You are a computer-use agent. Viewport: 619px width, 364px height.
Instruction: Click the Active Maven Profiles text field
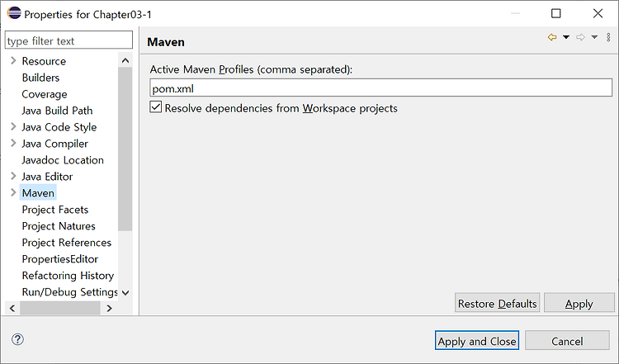pos(381,88)
